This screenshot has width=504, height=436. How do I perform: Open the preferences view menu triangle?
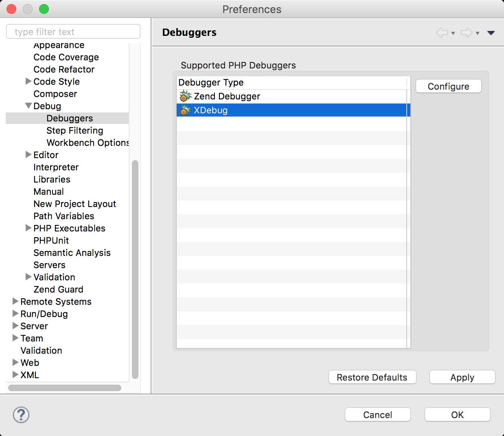coord(491,33)
